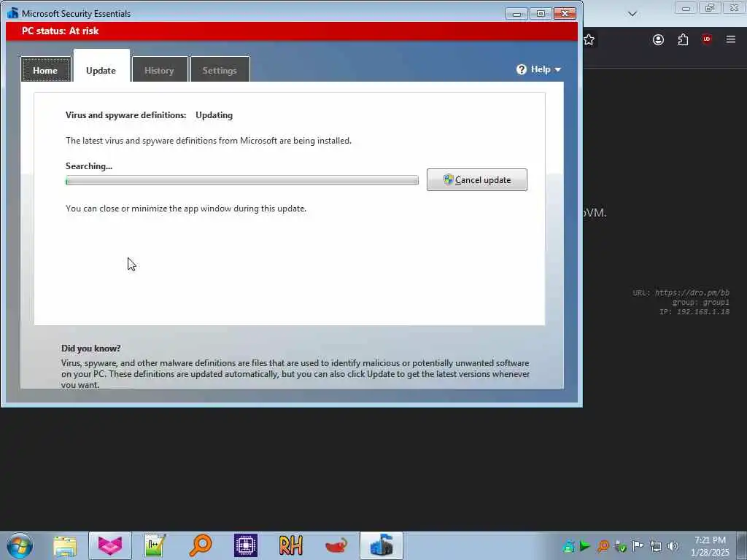
Task: Click the Security Essentials taskbar button
Action: pyautogui.click(x=382, y=545)
